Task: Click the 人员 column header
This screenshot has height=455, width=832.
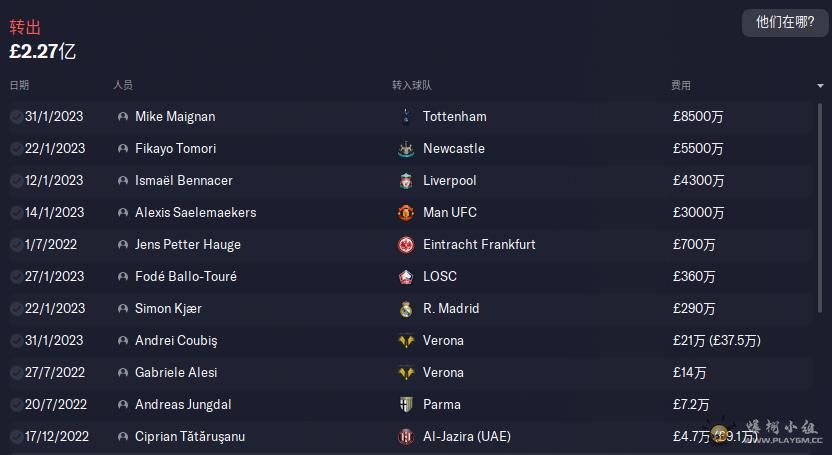Action: click(123, 85)
